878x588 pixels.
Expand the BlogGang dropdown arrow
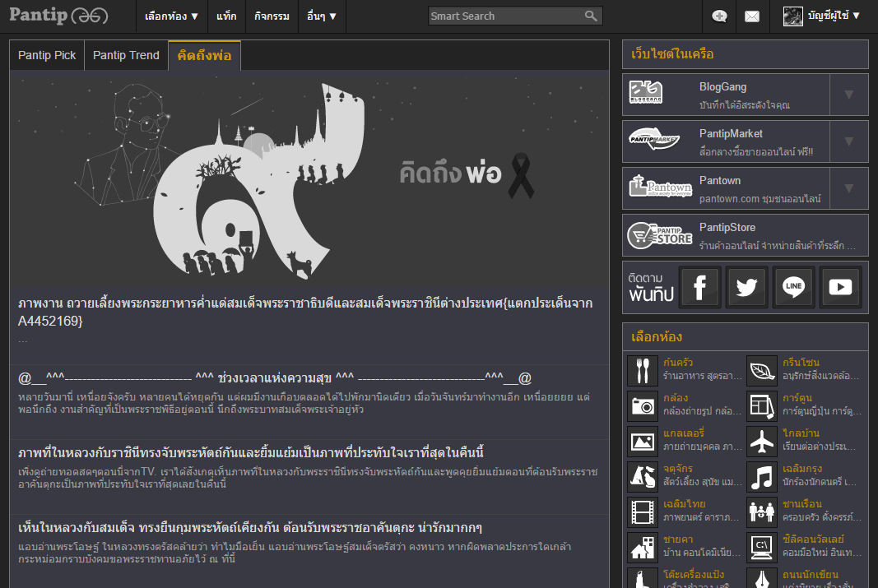(x=848, y=94)
